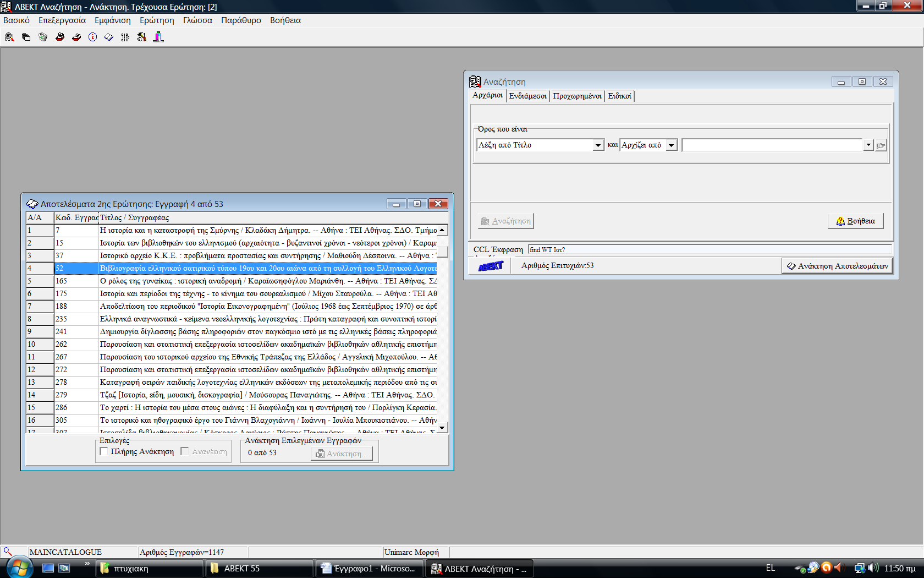Click the Switch Windows quick launch icon
The height and width of the screenshot is (578, 924).
click(64, 568)
